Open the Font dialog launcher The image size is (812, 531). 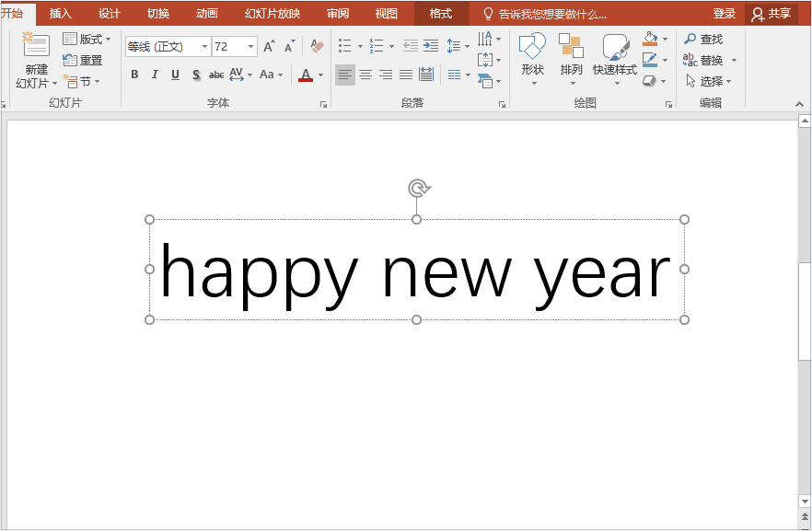click(324, 105)
